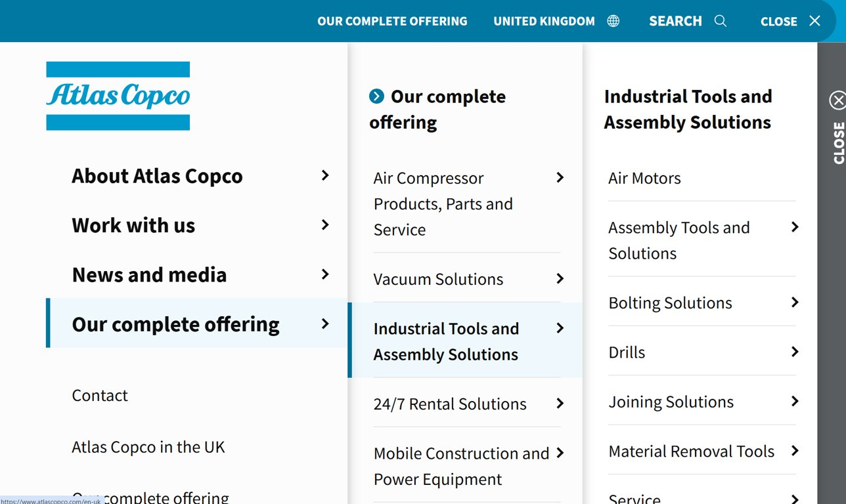Screen dimensions: 846x504
Task: Select 24/7 Rental Solutions menu item
Action: tap(450, 404)
